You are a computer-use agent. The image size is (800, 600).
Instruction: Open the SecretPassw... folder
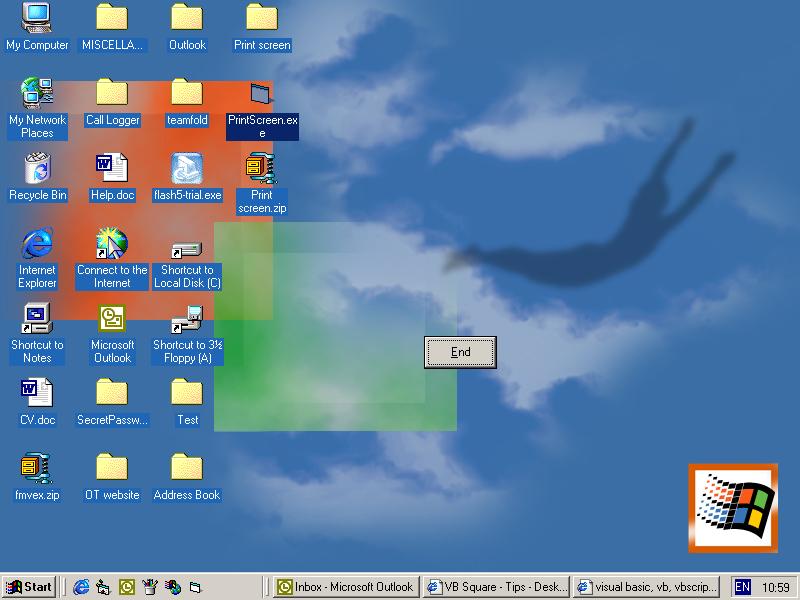point(112,394)
